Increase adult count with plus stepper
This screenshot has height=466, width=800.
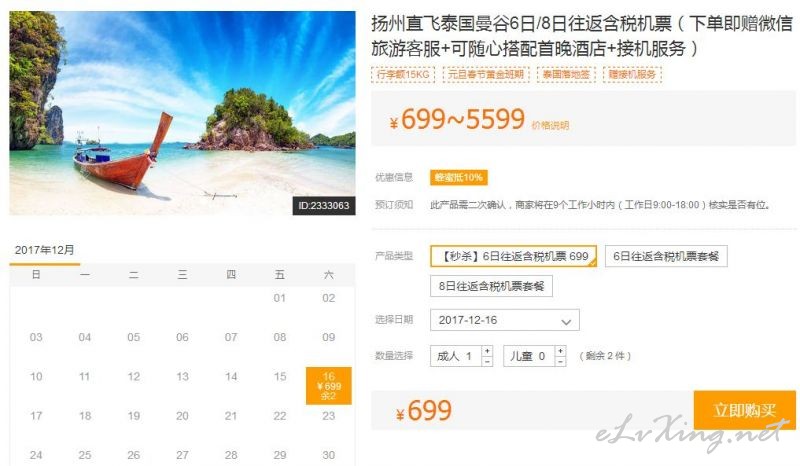click(487, 351)
